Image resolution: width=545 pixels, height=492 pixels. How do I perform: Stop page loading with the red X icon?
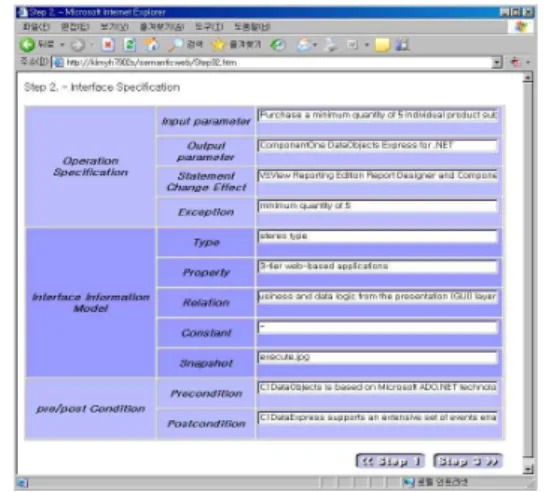pyautogui.click(x=108, y=44)
